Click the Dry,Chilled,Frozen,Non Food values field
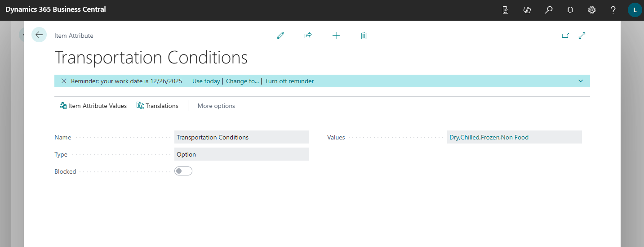Viewport: 644px width, 247px height. coord(489,137)
